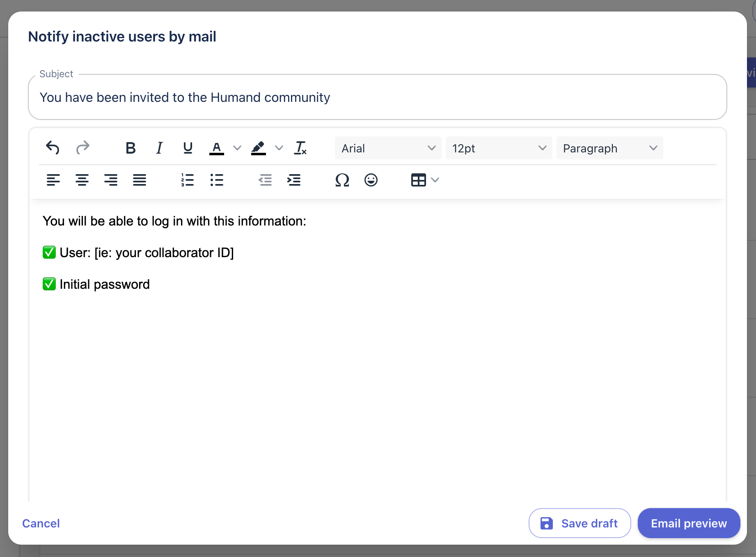
Task: Open the text color options arrow
Action: pyautogui.click(x=237, y=148)
